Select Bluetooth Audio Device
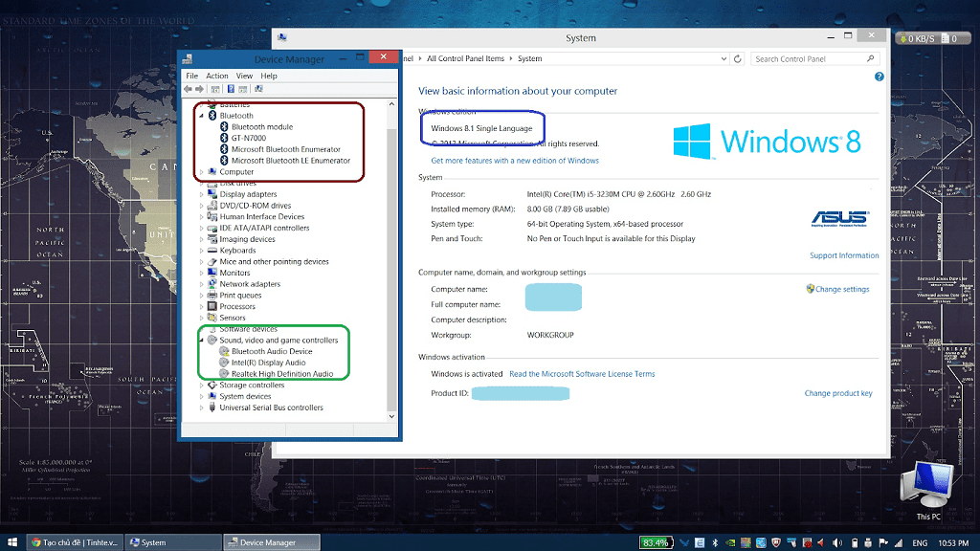Image resolution: width=980 pixels, height=551 pixels. tap(271, 352)
